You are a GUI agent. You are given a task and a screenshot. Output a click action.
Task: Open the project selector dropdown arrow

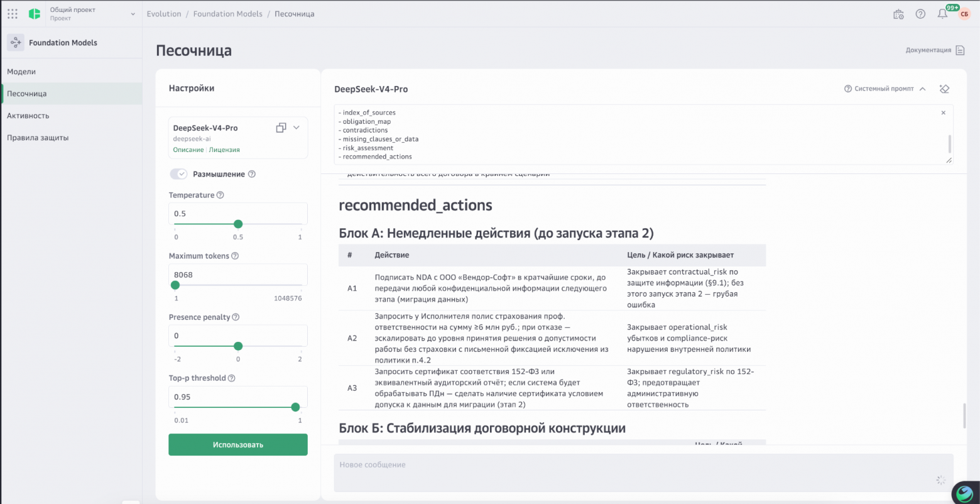pyautogui.click(x=133, y=14)
